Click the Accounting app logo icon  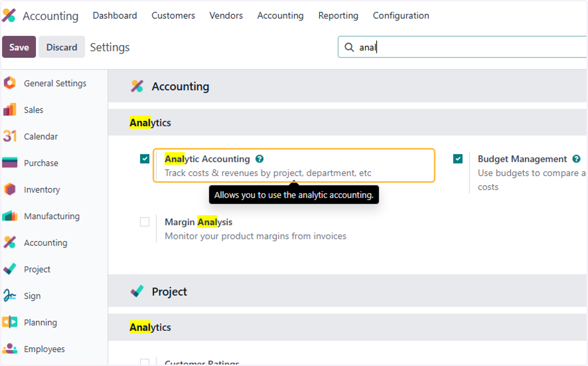[9, 16]
